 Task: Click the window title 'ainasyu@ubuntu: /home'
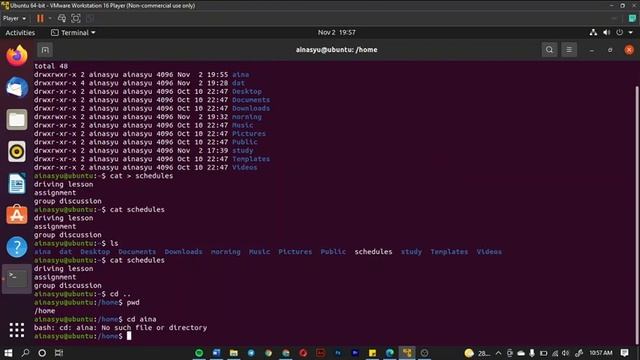(336, 50)
